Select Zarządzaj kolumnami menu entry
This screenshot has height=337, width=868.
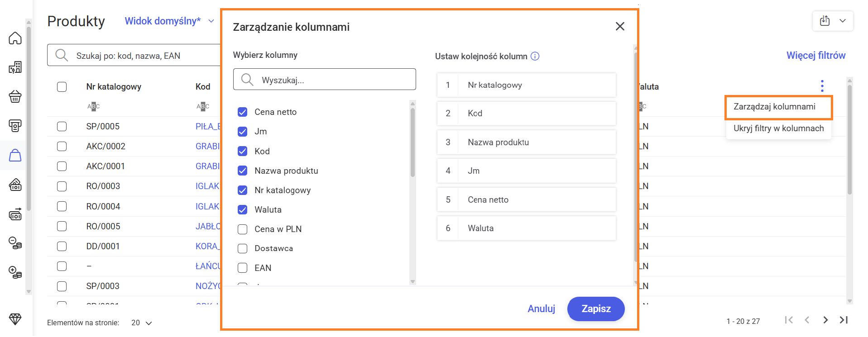point(774,107)
